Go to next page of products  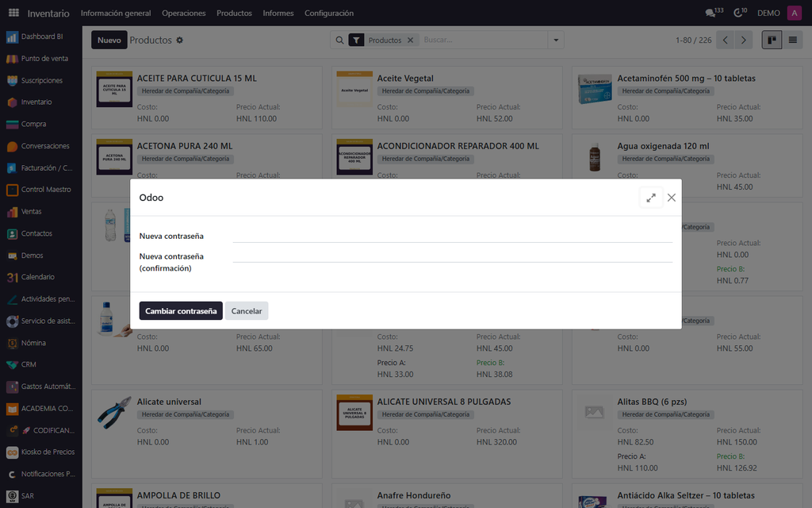744,40
